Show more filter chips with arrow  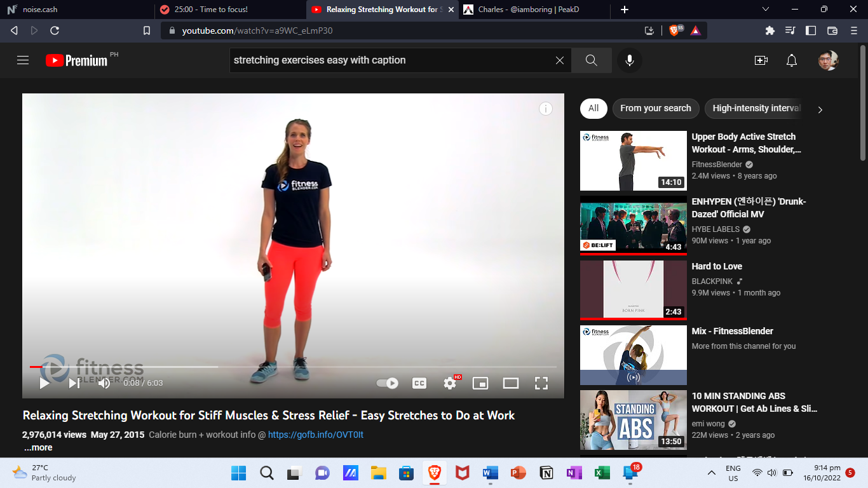[x=820, y=109]
